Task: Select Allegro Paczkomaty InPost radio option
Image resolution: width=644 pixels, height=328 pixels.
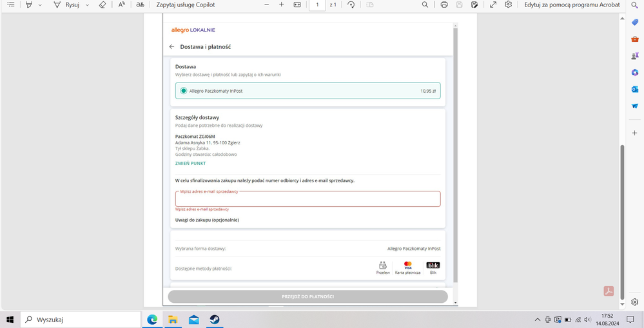Action: [x=184, y=91]
